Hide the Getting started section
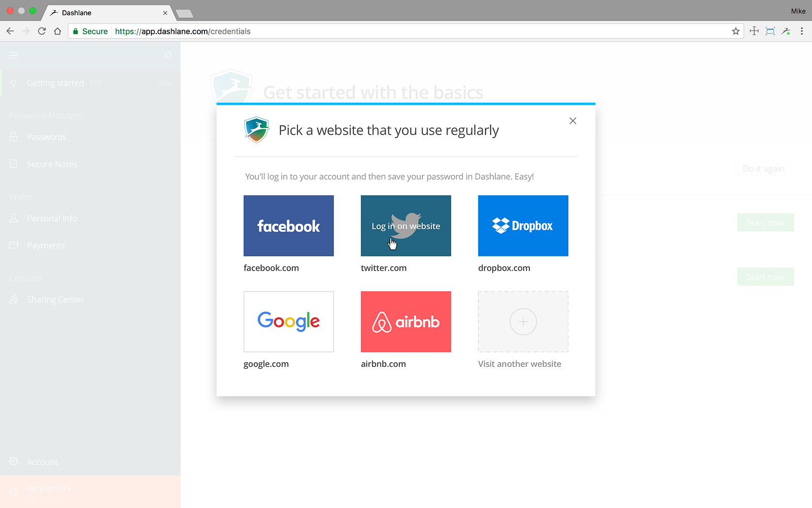This screenshot has width=812, height=508. coord(164,83)
